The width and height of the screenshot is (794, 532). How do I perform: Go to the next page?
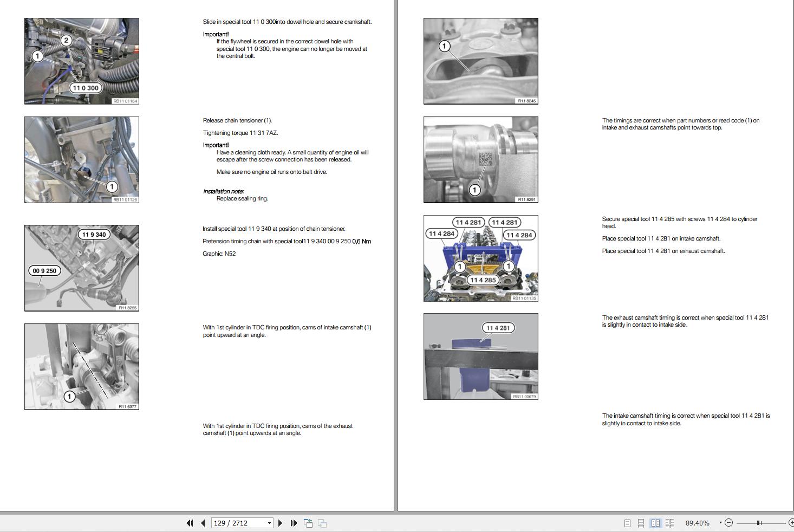[x=280, y=523]
